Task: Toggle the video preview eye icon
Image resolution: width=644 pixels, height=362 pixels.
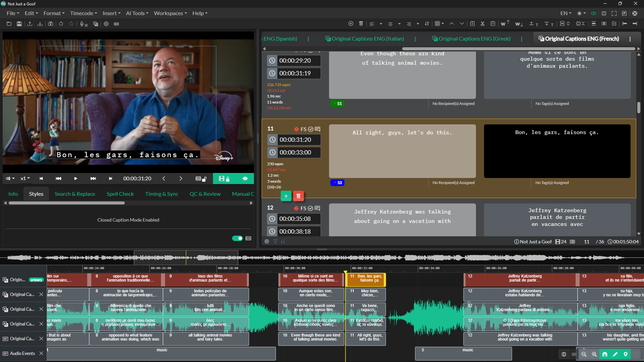Action: 245,179
